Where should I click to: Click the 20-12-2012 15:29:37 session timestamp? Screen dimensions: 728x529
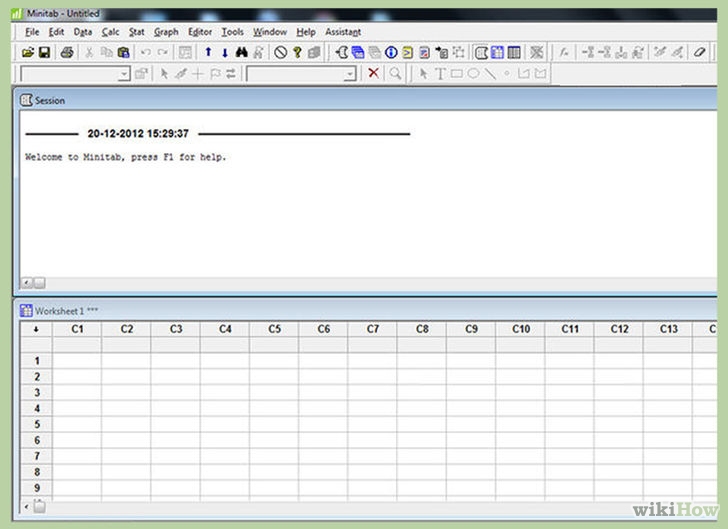coord(138,134)
